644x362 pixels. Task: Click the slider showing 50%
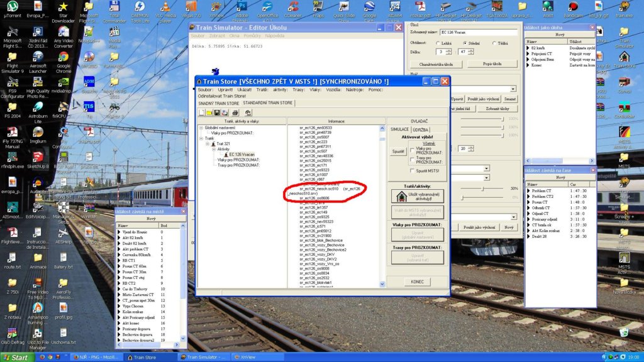pyautogui.click(x=482, y=188)
